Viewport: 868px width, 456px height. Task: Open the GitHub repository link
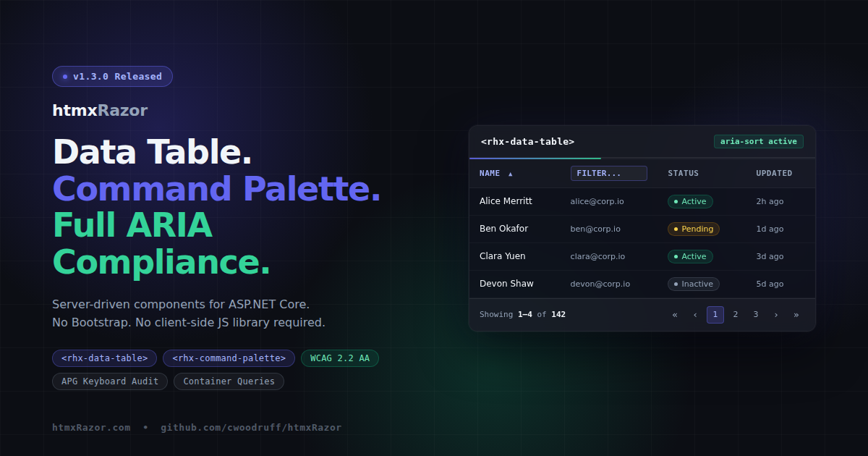252,427
